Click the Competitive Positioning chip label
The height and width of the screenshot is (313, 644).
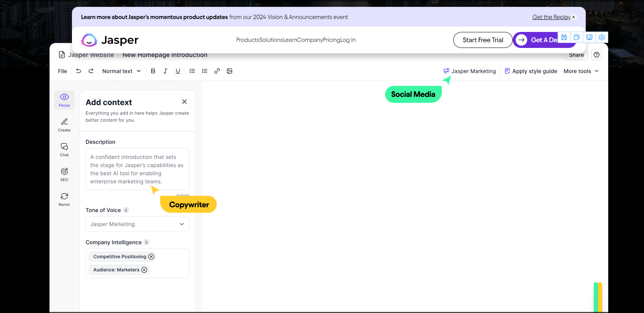click(x=120, y=257)
